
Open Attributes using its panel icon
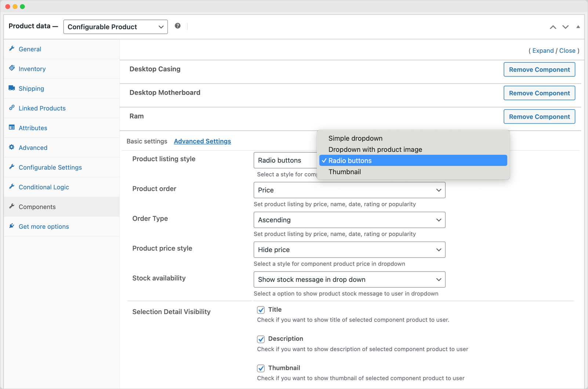tap(12, 128)
